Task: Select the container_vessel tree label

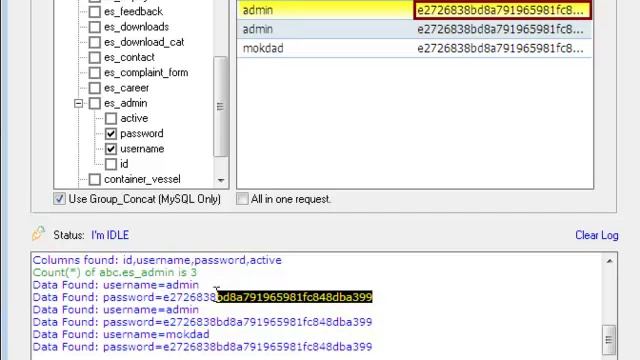Action: coord(142,179)
